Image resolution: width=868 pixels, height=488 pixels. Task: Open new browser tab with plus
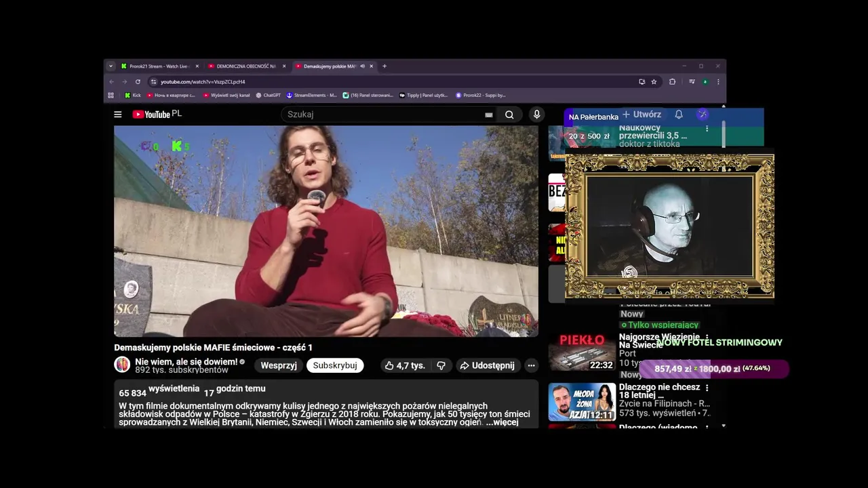pos(384,66)
